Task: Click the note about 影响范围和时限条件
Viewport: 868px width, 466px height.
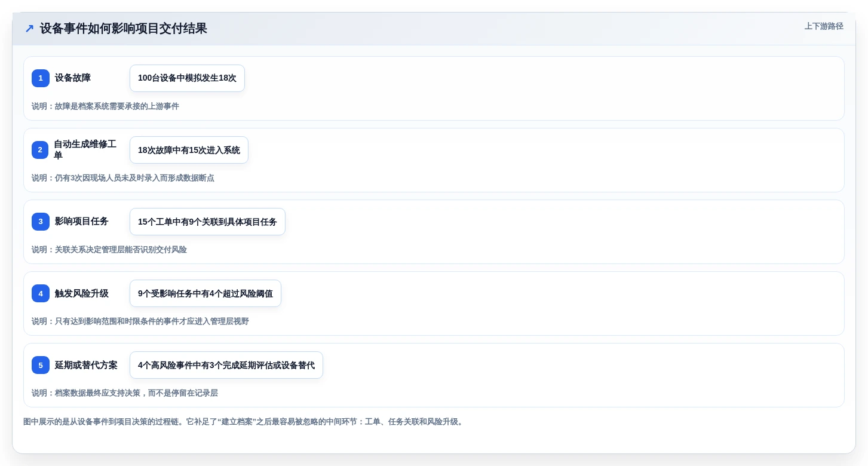Action: pos(140,321)
